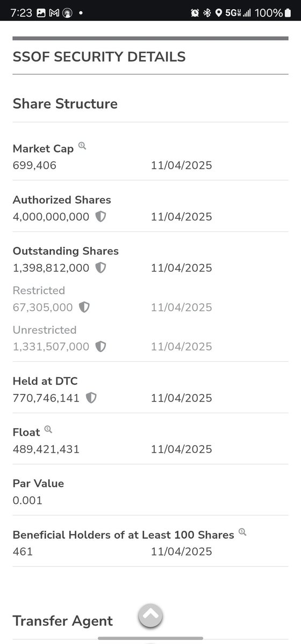301x644 pixels.
Task: Tap the Market Cap value 699,406
Action: [34, 165]
